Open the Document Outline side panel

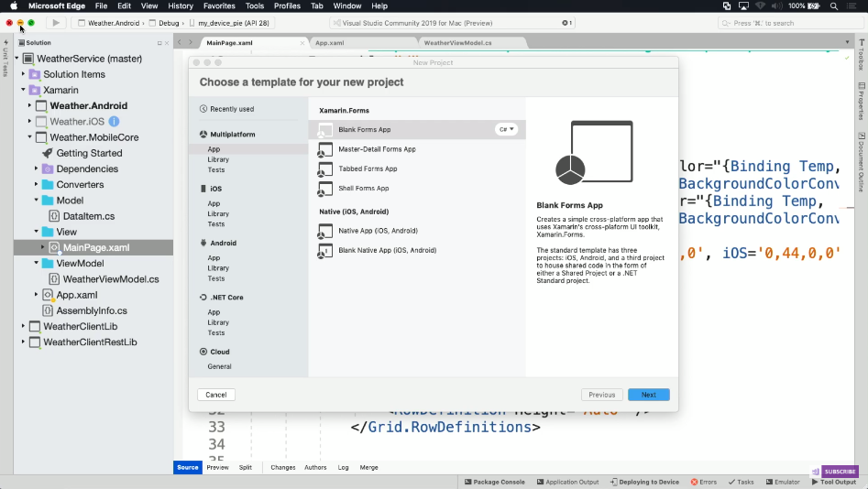(862, 162)
